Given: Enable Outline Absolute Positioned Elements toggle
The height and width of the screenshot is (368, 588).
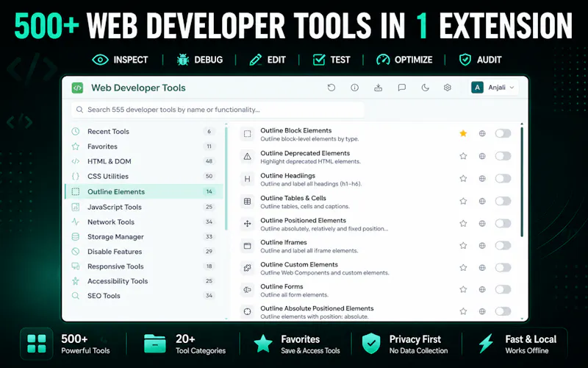Looking at the screenshot, I should 503,311.
